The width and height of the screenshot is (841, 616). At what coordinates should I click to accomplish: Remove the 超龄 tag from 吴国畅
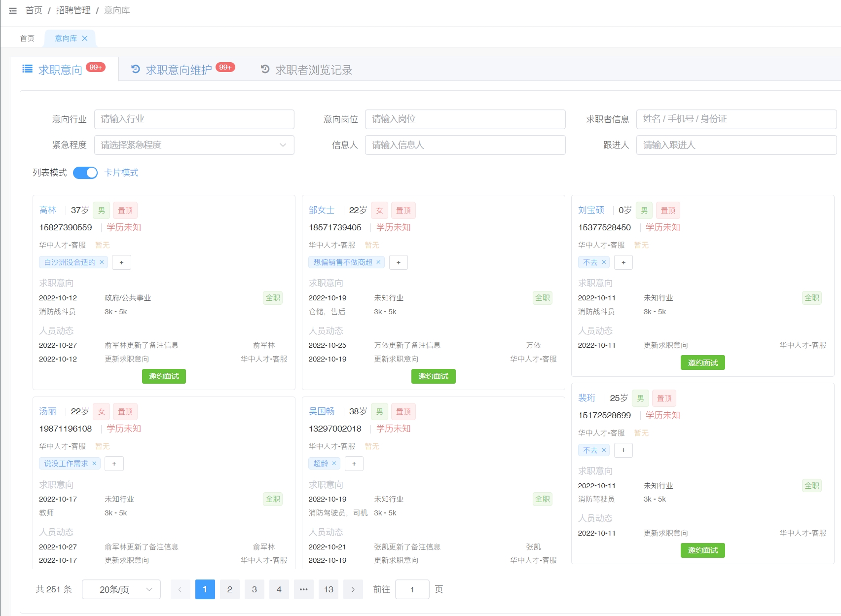click(x=334, y=463)
